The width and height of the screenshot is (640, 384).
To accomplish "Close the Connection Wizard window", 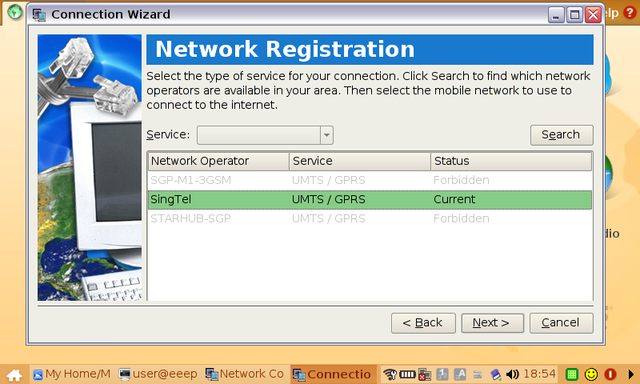I will (593, 15).
